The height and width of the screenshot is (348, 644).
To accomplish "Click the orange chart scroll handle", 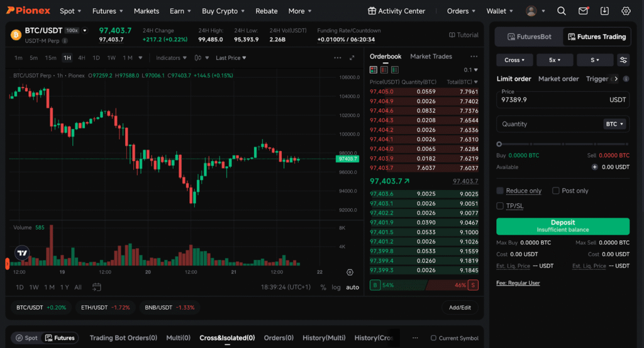I will 7,264.
